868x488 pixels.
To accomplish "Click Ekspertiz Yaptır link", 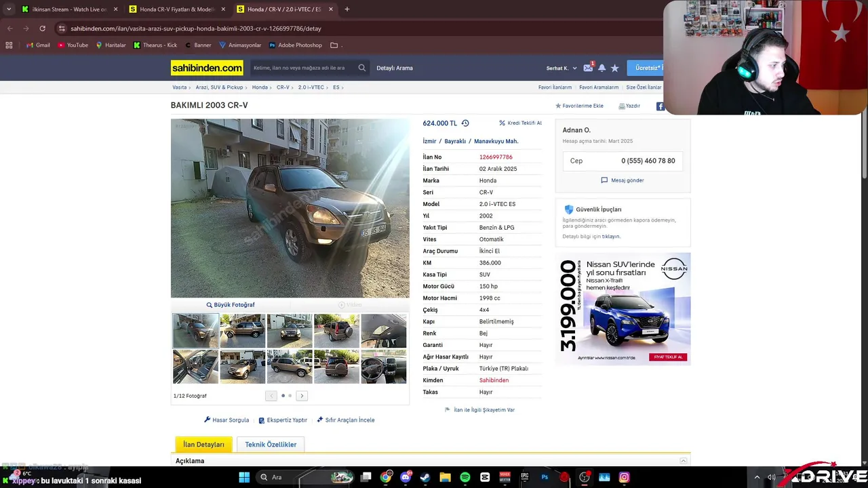I will [283, 420].
